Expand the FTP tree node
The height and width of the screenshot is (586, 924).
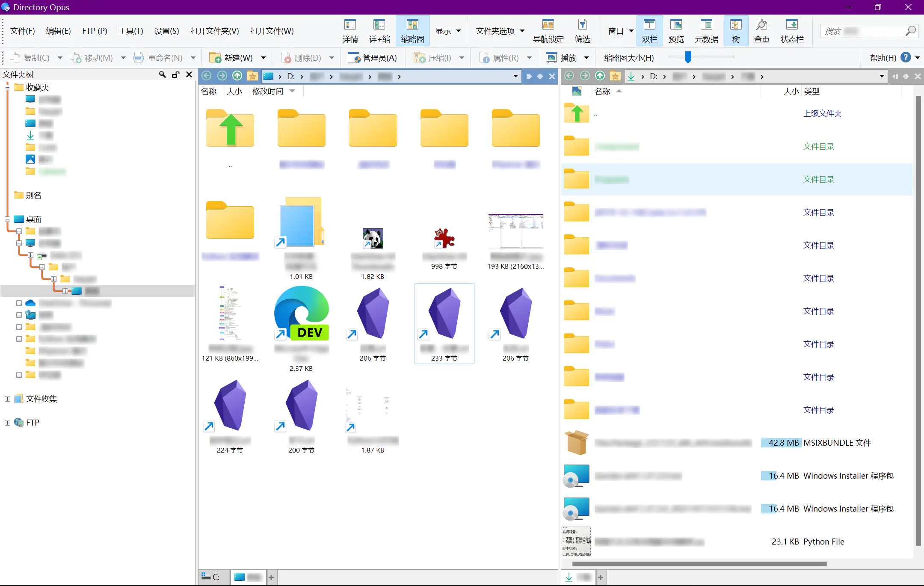point(7,423)
